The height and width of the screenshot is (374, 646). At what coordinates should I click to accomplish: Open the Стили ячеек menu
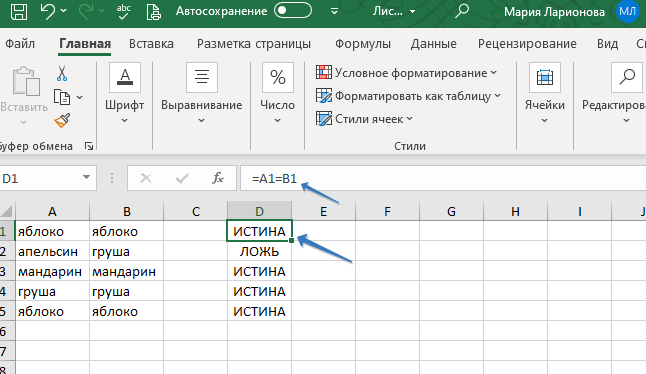(x=365, y=119)
